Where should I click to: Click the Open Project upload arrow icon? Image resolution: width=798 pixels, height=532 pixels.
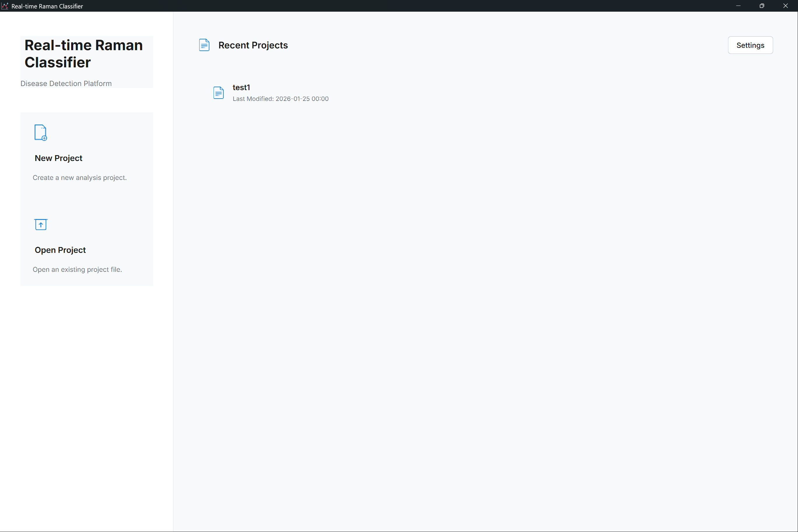(41, 225)
